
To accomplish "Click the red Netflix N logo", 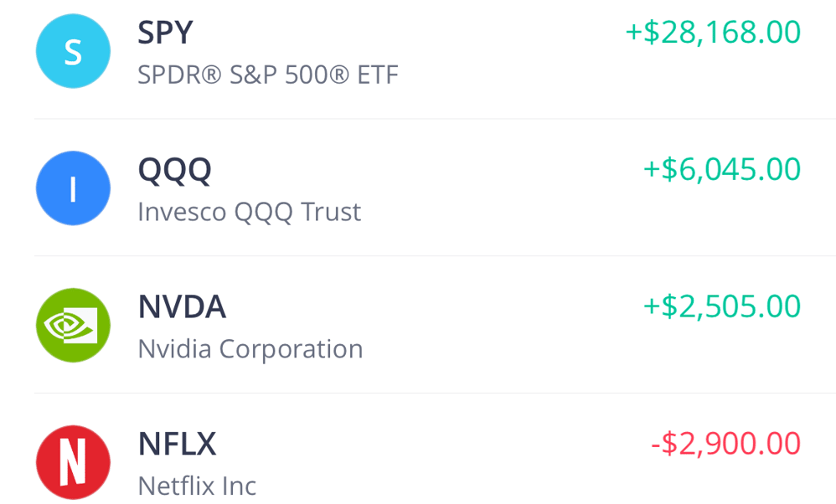I will tap(73, 462).
